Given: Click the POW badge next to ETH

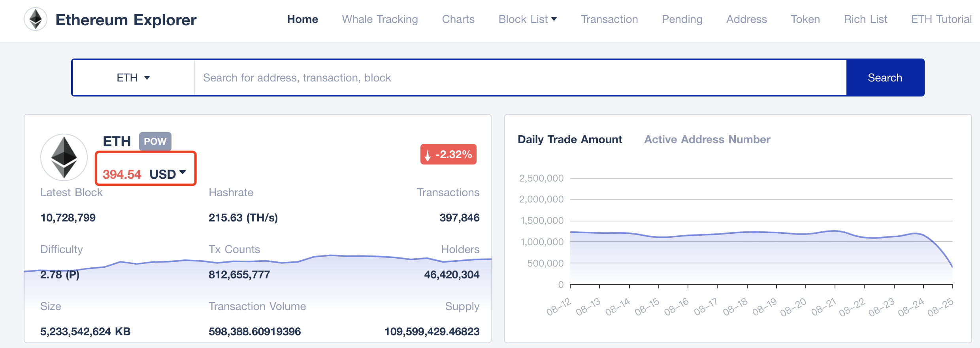Looking at the screenshot, I should 155,141.
